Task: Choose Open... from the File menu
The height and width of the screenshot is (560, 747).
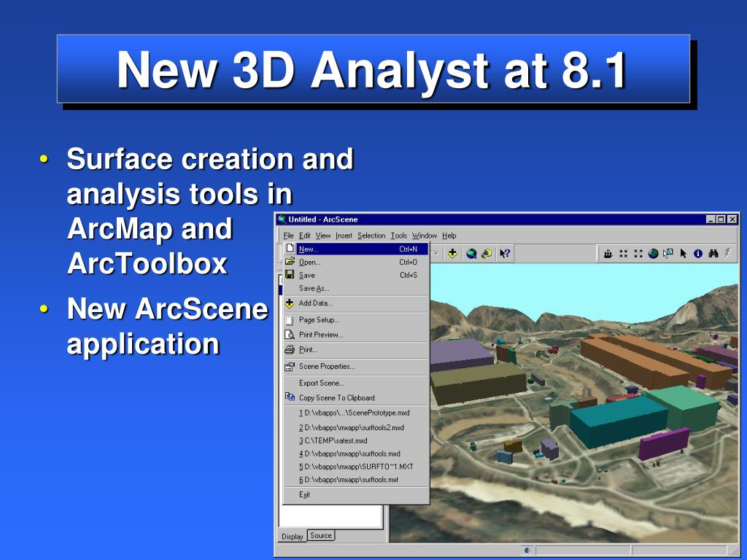Action: (x=356, y=262)
